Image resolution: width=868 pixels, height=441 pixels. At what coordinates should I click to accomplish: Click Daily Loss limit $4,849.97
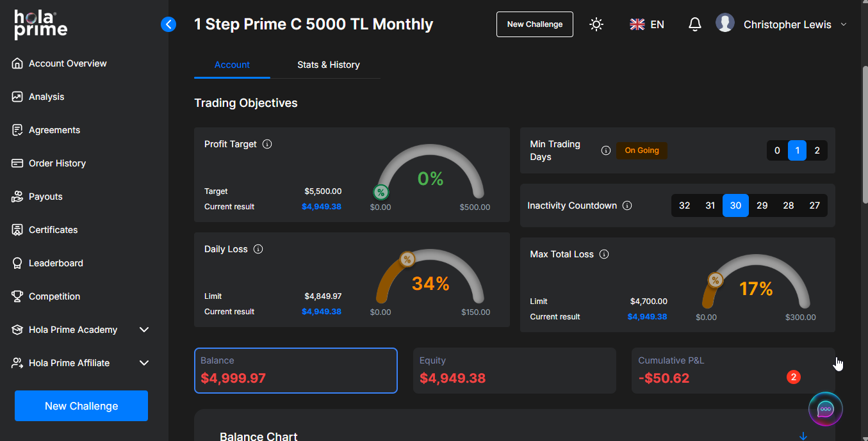pos(323,296)
